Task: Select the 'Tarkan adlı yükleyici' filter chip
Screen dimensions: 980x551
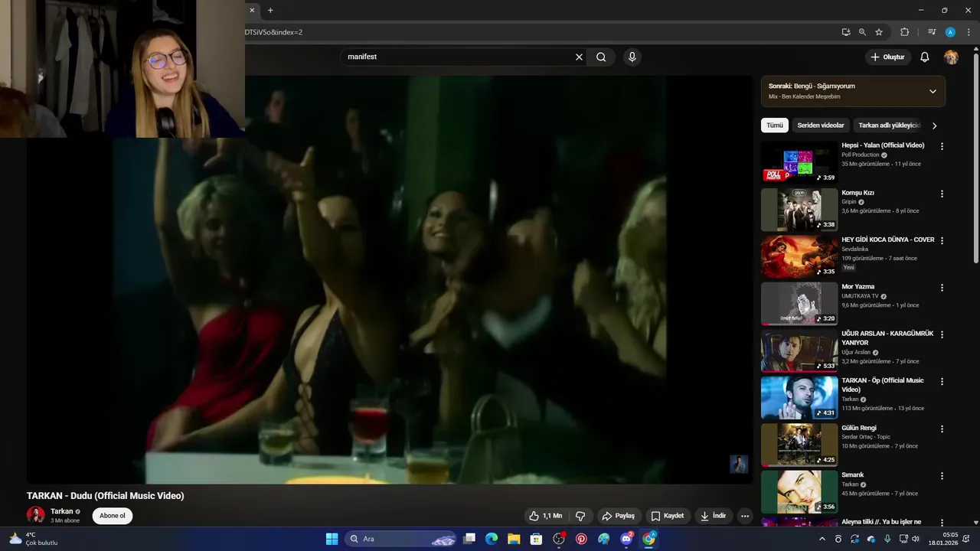Action: point(888,126)
